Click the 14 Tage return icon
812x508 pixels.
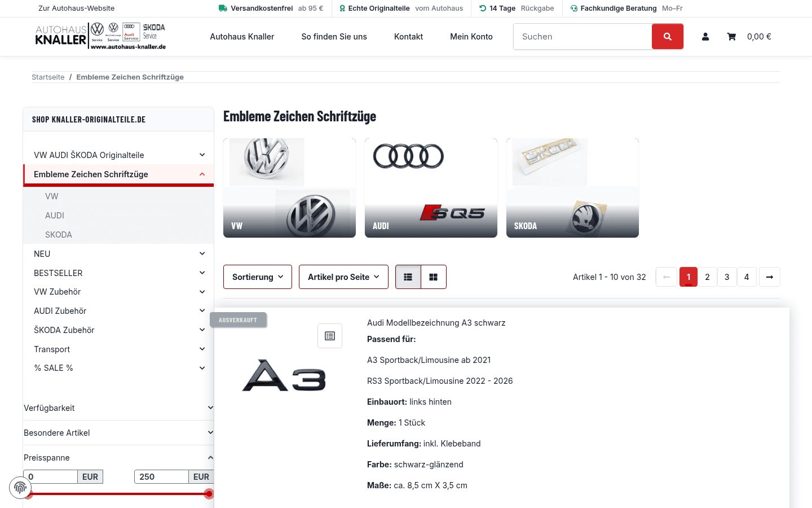483,8
